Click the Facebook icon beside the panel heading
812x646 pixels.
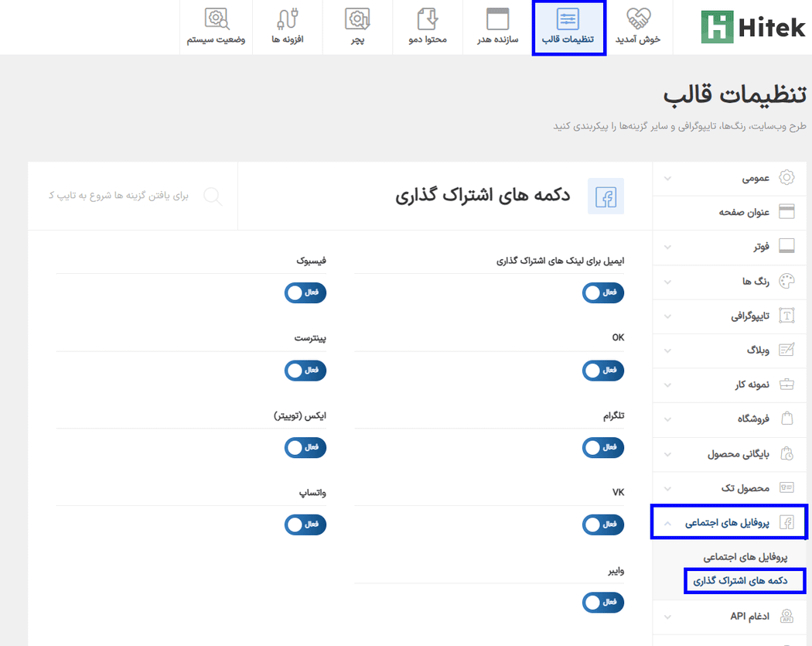pyautogui.click(x=606, y=197)
